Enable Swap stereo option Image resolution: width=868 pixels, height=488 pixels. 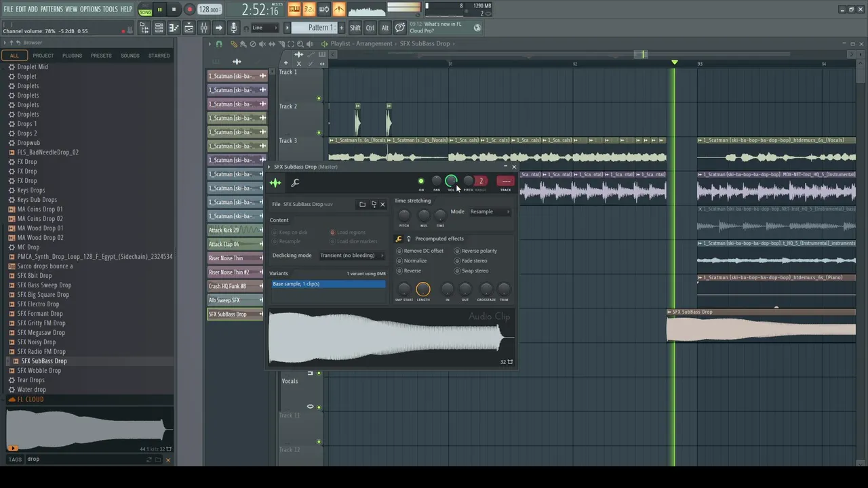(471, 271)
